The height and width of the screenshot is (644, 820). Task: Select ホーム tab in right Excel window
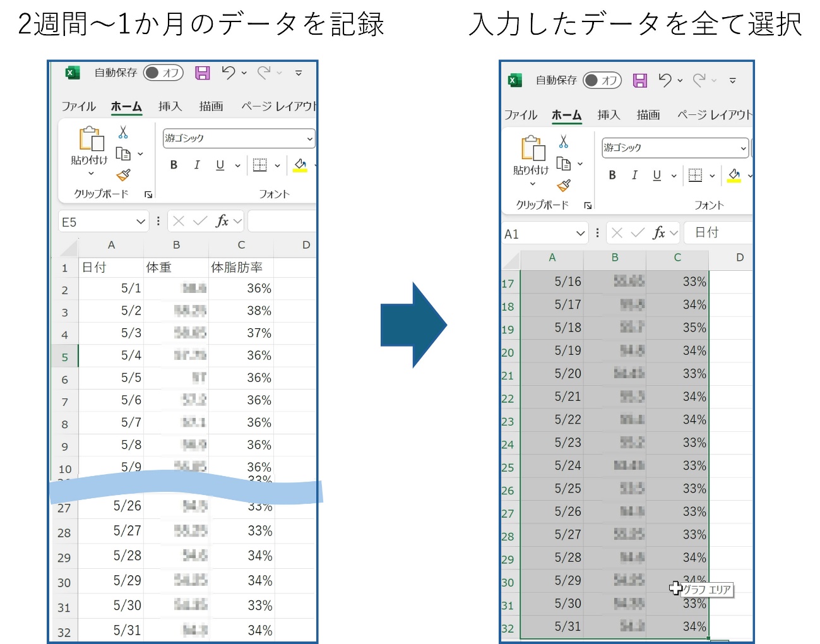[566, 115]
